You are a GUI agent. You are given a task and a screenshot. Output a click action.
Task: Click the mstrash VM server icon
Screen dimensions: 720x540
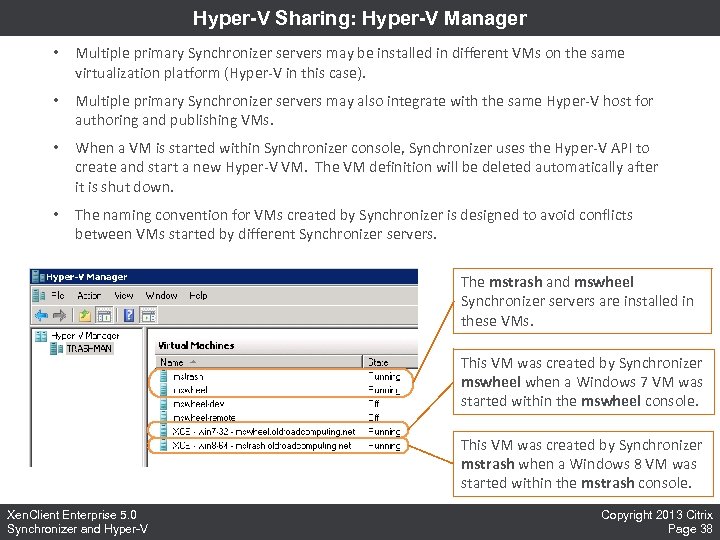pyautogui.click(x=163, y=377)
